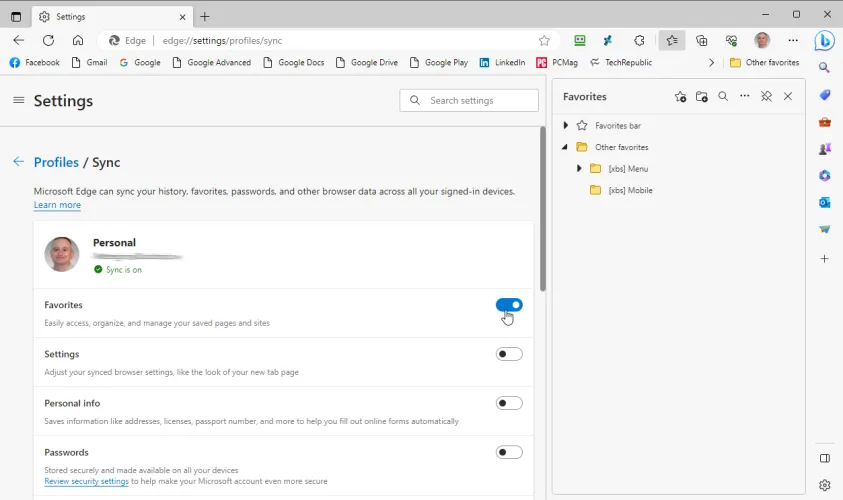The width and height of the screenshot is (843, 500).
Task: Open Review security settings link
Action: (x=86, y=481)
